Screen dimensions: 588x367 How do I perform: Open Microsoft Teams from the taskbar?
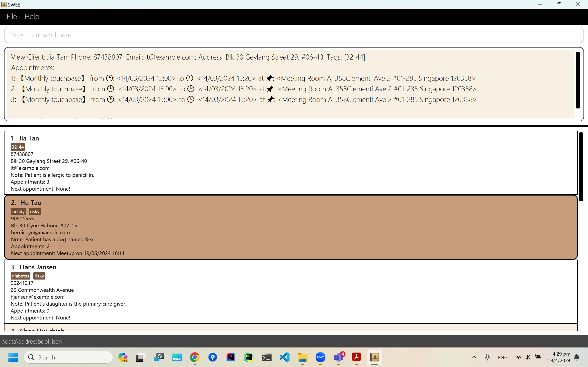pyautogui.click(x=338, y=357)
